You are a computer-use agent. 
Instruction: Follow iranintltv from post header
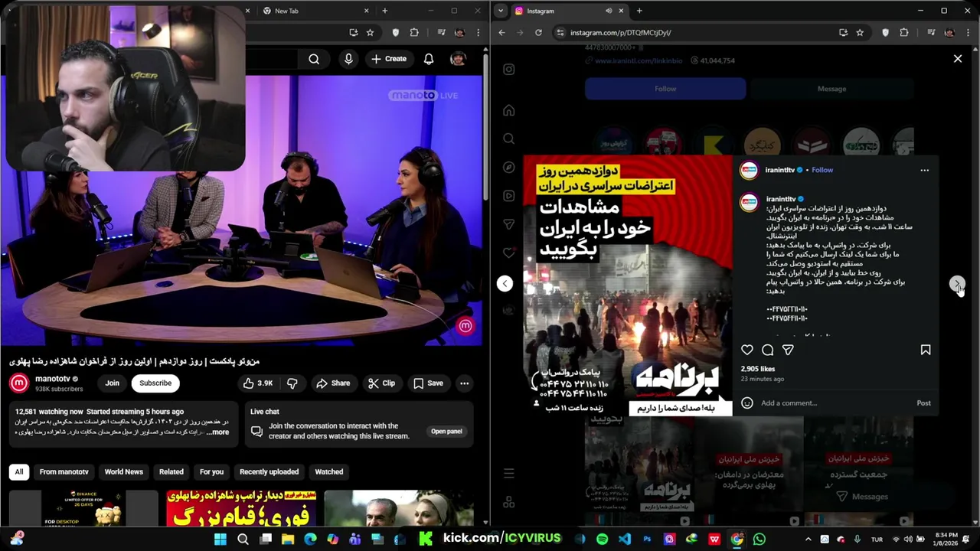point(822,170)
